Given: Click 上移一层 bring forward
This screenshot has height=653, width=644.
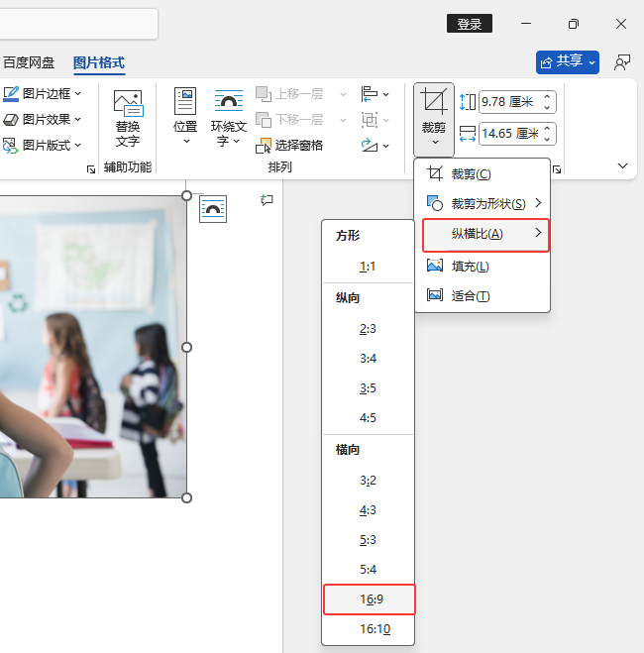Looking at the screenshot, I should point(290,94).
